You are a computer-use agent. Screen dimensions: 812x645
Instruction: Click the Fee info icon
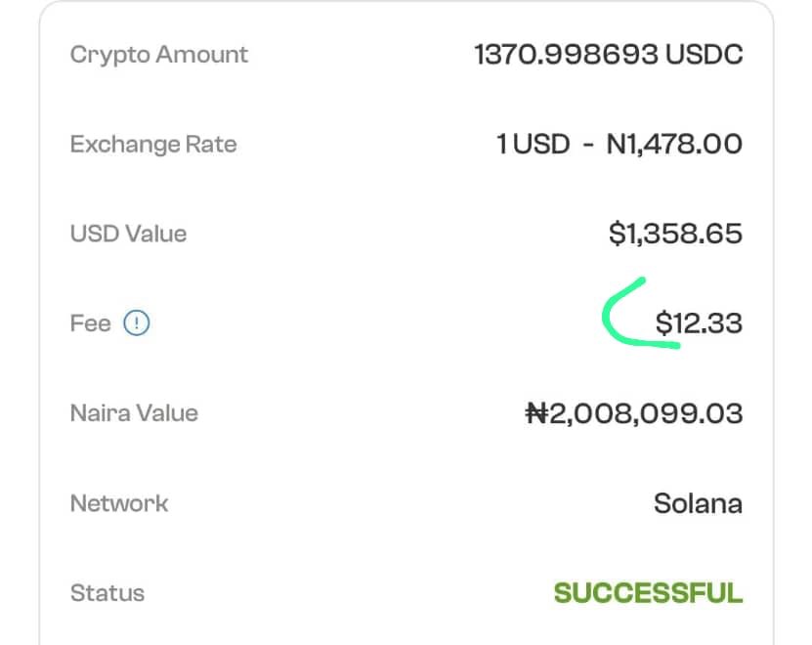(137, 323)
